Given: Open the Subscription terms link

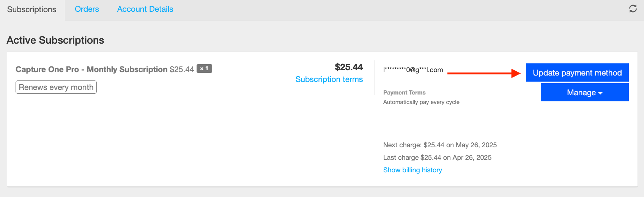Looking at the screenshot, I should (329, 79).
